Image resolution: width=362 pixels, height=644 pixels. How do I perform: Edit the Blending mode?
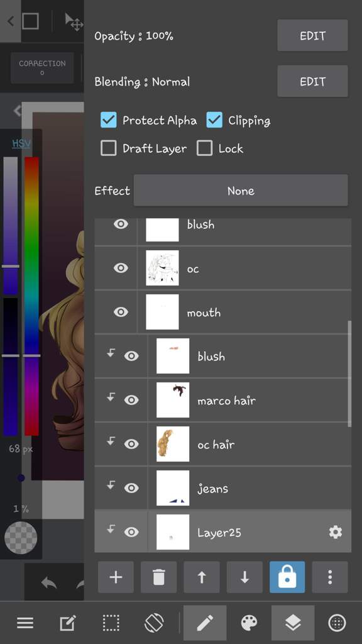coord(313,81)
